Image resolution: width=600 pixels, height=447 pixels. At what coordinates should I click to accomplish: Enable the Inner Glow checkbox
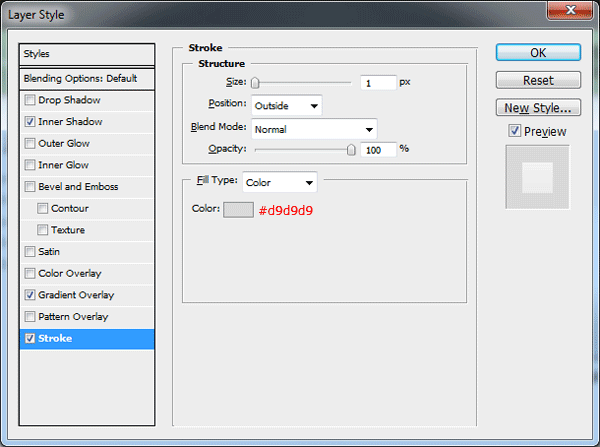coord(29,165)
